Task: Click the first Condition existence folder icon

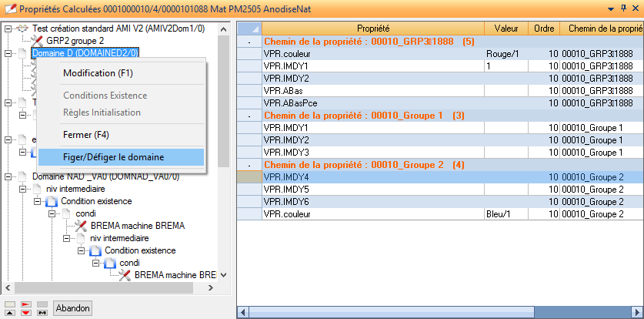Action: [52, 201]
